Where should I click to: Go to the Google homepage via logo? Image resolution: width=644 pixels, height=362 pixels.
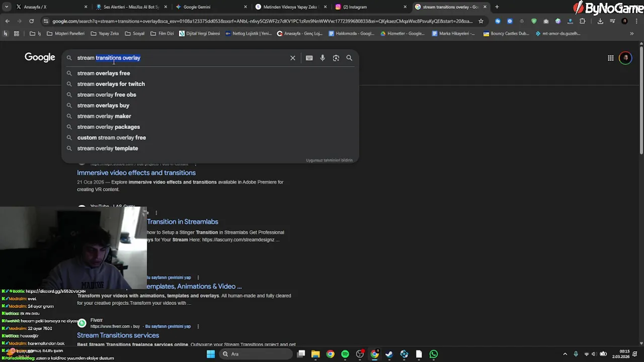coord(40,57)
